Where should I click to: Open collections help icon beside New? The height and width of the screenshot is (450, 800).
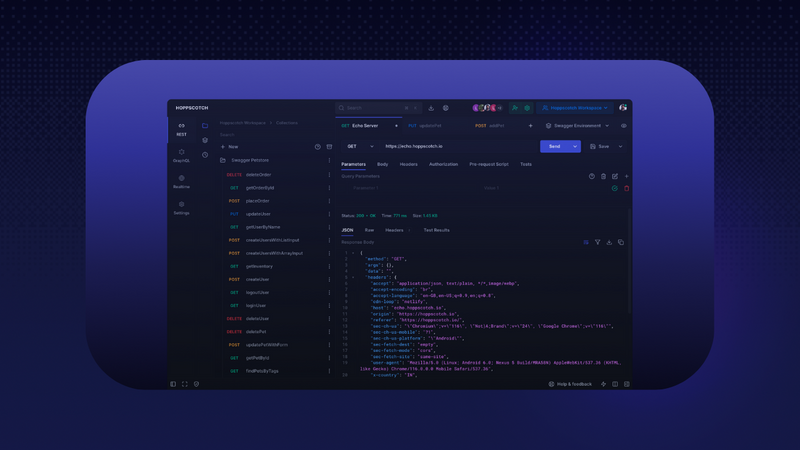coord(317,146)
